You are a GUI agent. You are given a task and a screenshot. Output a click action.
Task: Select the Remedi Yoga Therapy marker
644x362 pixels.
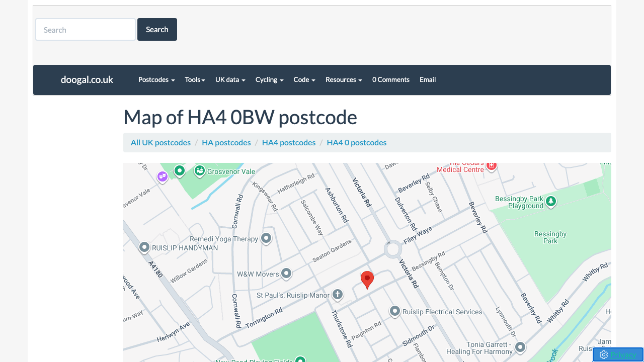pyautogui.click(x=266, y=238)
